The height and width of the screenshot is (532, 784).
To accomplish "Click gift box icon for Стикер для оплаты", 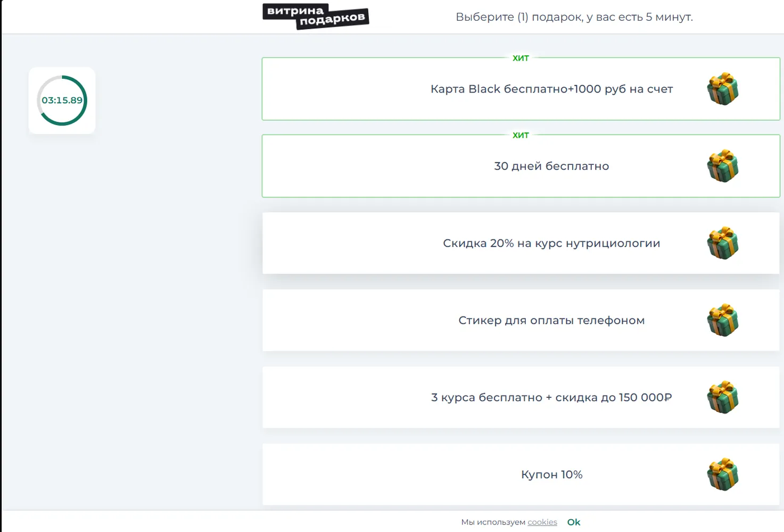I will (723, 320).
